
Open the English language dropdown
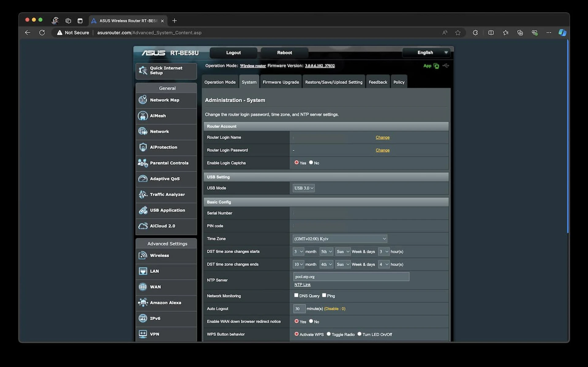coord(426,53)
